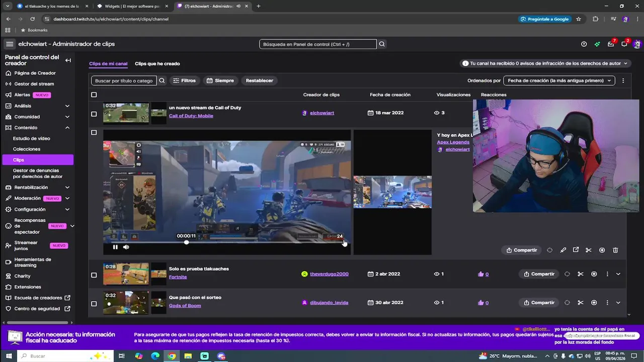This screenshot has height=362, width=644.
Task: Open Gestor del stream in sidebar
Action: (34, 84)
